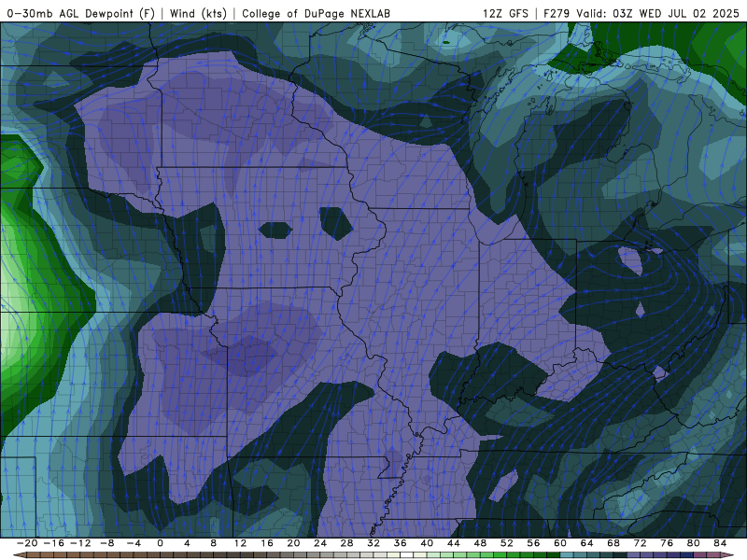This screenshot has height=560, width=747.
Task: Click the -8 legend label
Action: pyautogui.click(x=106, y=543)
